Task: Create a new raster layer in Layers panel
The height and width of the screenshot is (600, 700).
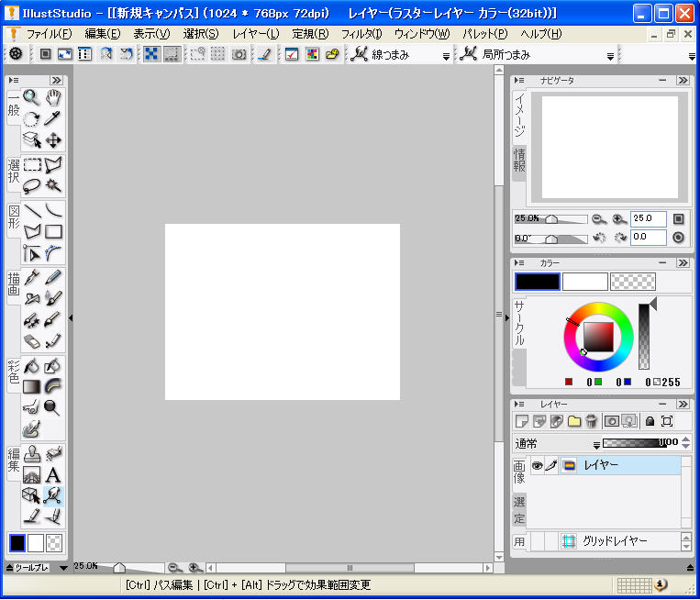Action: [522, 421]
